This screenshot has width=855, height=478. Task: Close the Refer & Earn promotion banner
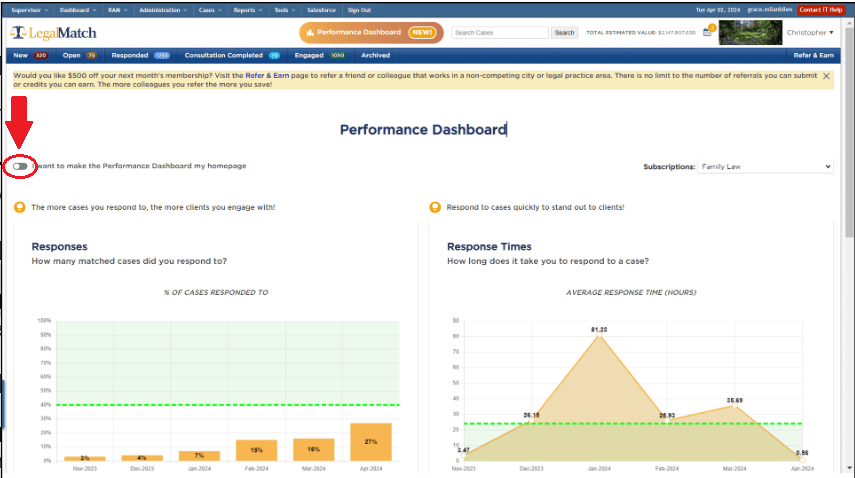point(827,76)
